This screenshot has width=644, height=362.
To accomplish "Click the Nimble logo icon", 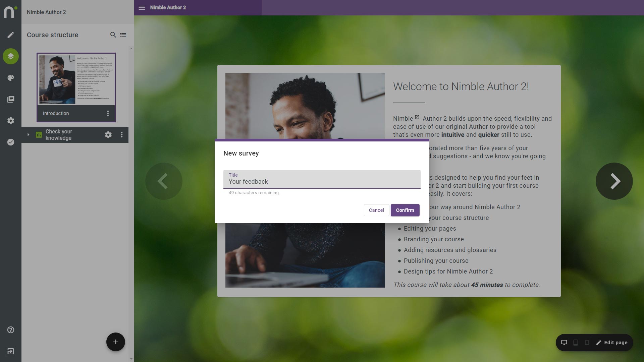I will [x=10, y=12].
